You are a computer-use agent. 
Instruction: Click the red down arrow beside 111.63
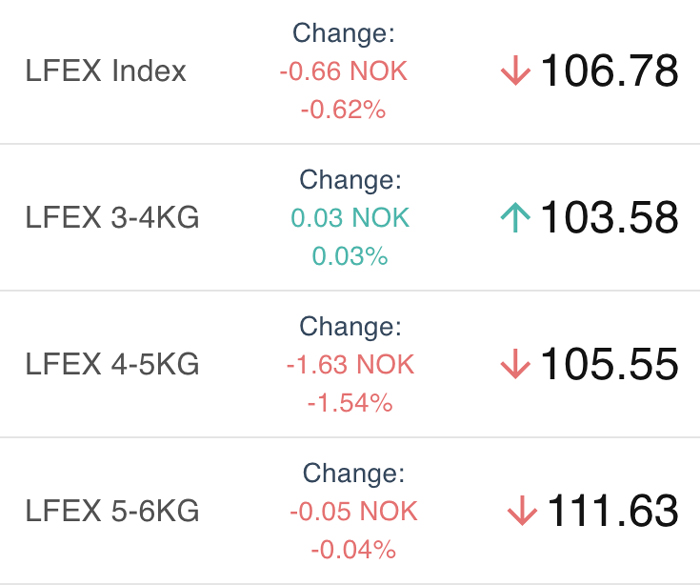522,510
